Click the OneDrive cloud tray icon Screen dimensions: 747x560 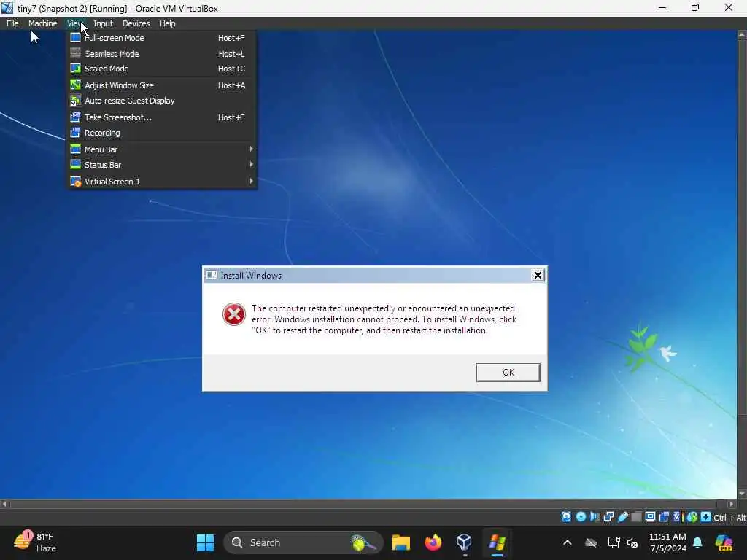point(591,542)
